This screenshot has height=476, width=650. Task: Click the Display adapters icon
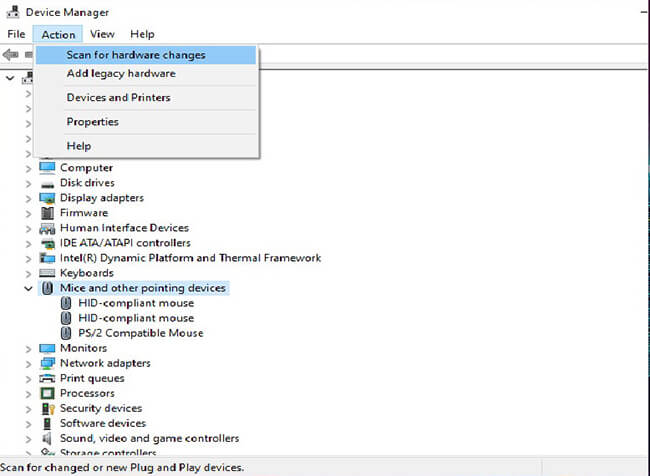pos(47,198)
